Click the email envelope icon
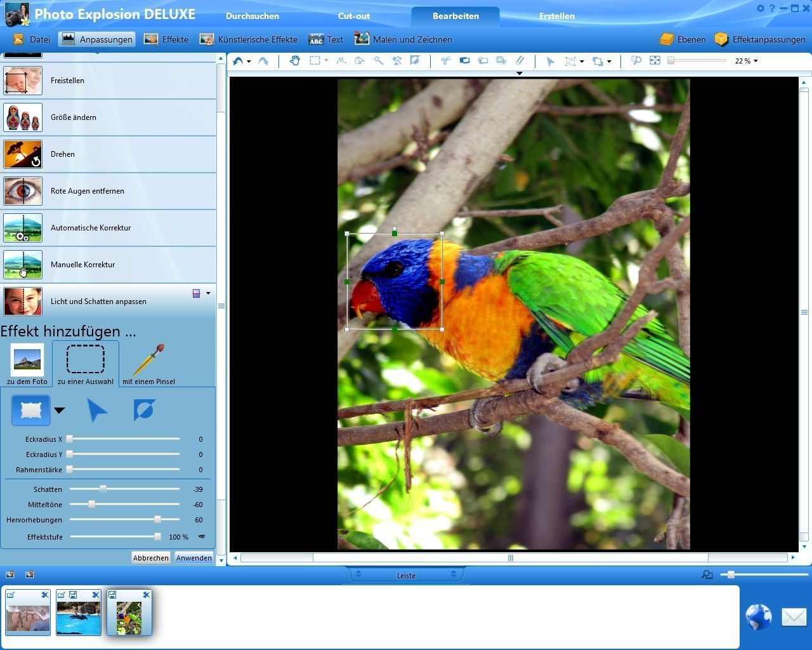812x650 pixels. [x=793, y=616]
